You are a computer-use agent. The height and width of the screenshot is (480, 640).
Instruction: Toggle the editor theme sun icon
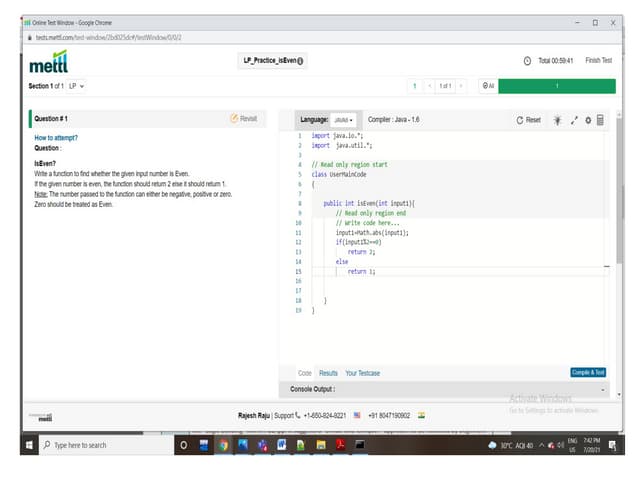[557, 120]
